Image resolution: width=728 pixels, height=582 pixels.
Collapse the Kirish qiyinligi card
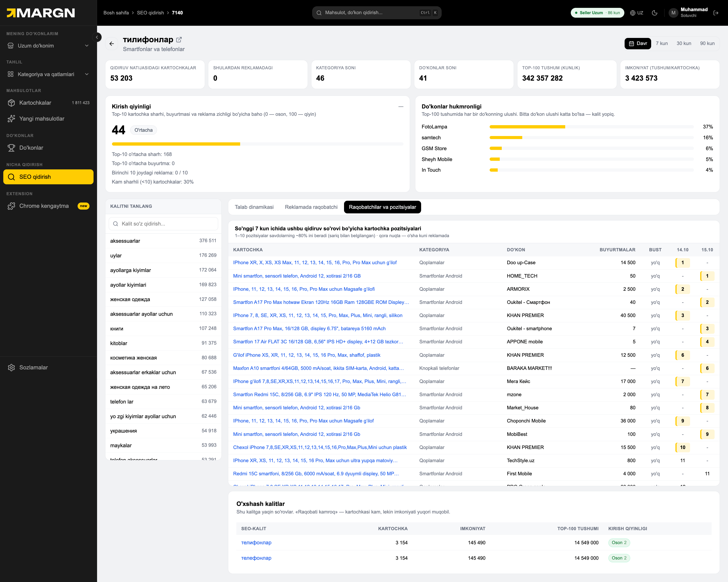point(401,106)
